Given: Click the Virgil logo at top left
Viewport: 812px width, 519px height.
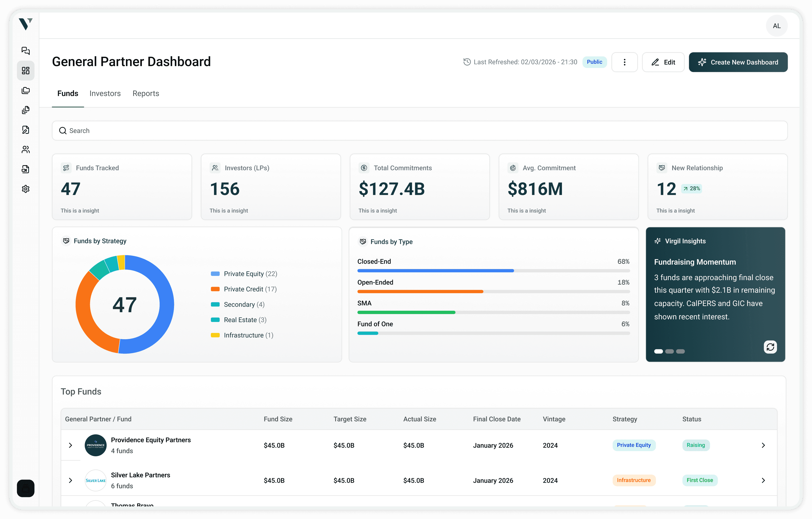Looking at the screenshot, I should 25,24.
